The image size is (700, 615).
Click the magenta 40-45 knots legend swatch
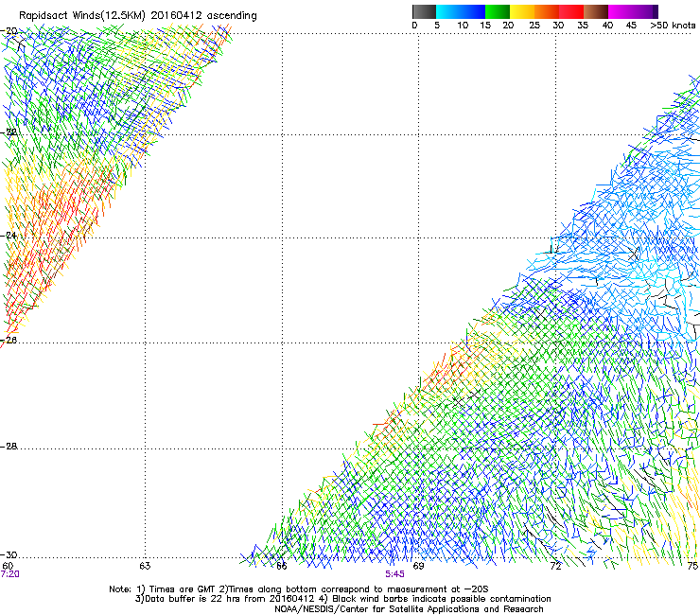click(x=621, y=11)
